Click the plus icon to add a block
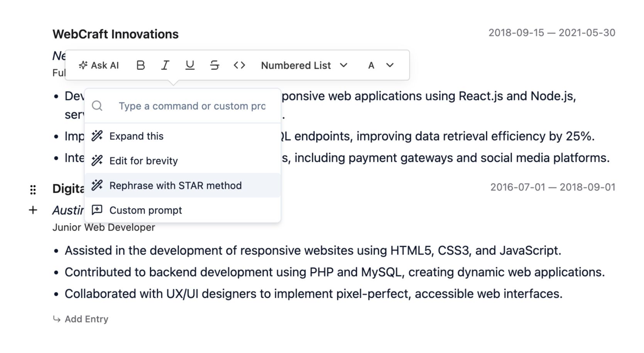This screenshot has height=353, width=644. (x=33, y=210)
